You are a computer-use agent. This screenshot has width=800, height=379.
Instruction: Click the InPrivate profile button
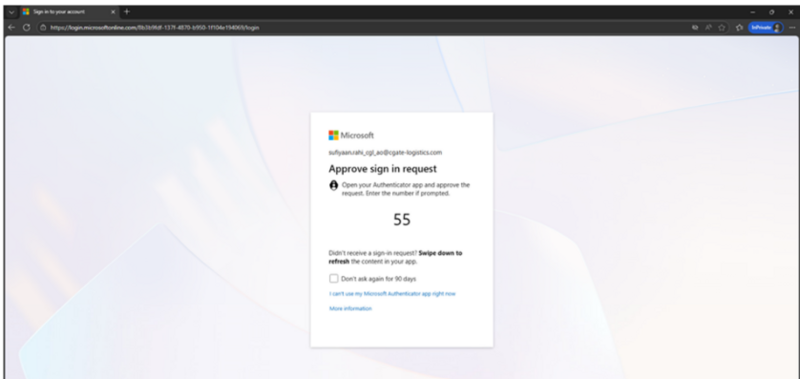coord(765,28)
